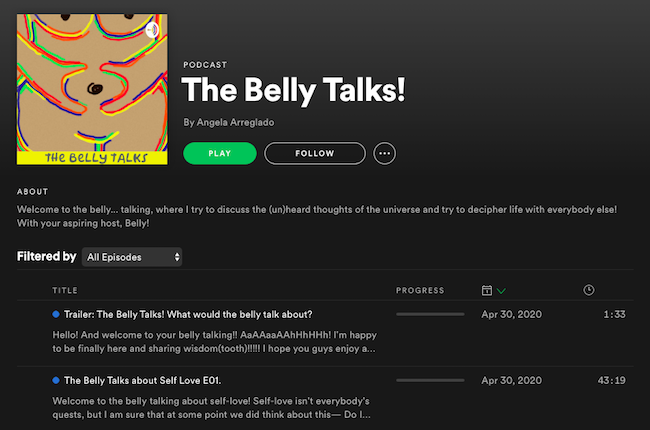The height and width of the screenshot is (430, 650).
Task: Click the Trailer episode progress bar
Action: click(430, 315)
